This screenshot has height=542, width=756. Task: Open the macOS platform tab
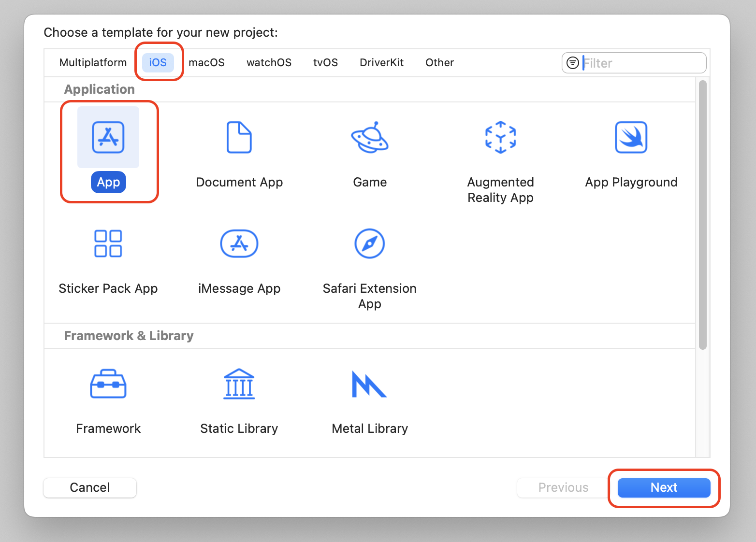(206, 63)
